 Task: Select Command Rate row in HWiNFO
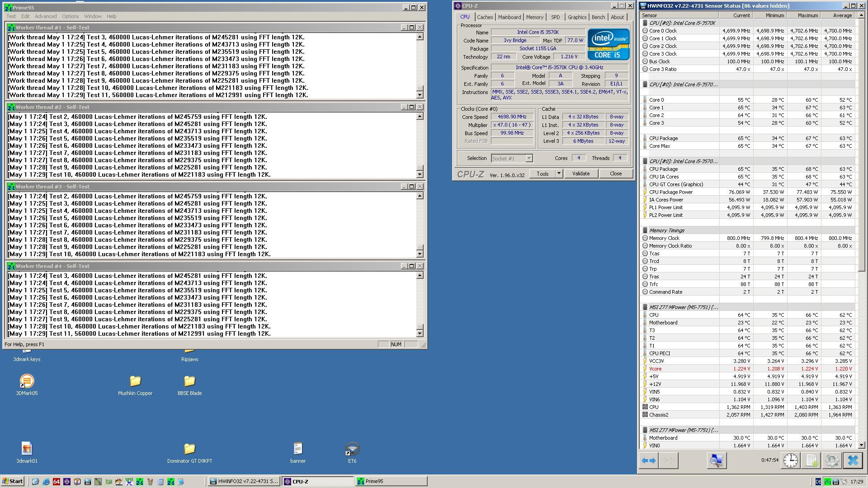point(748,292)
